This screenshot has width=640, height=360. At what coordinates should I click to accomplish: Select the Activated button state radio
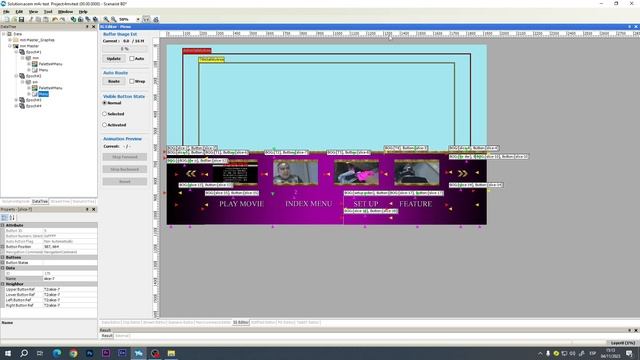[104, 125]
